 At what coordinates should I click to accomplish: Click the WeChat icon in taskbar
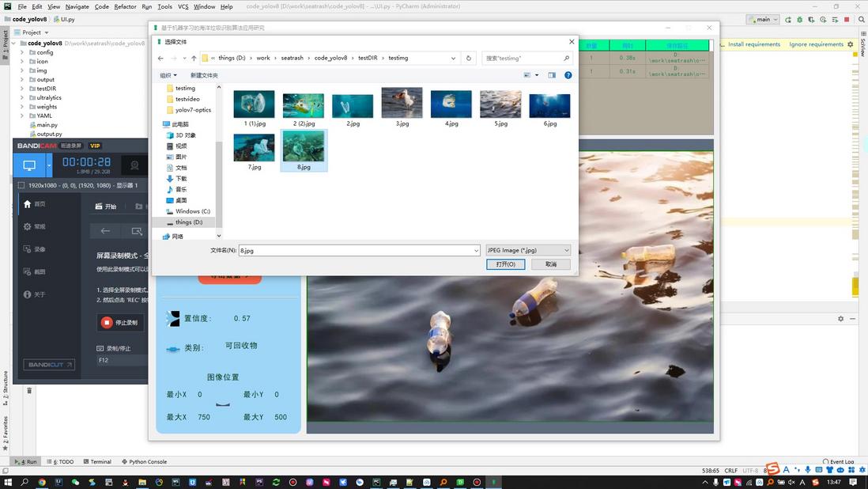click(75, 483)
